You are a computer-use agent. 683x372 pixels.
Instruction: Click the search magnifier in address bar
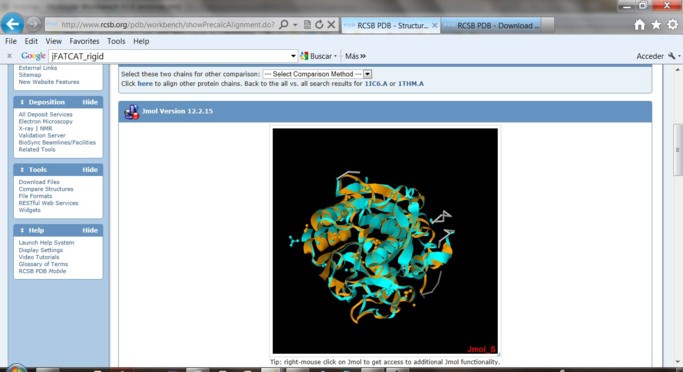284,25
